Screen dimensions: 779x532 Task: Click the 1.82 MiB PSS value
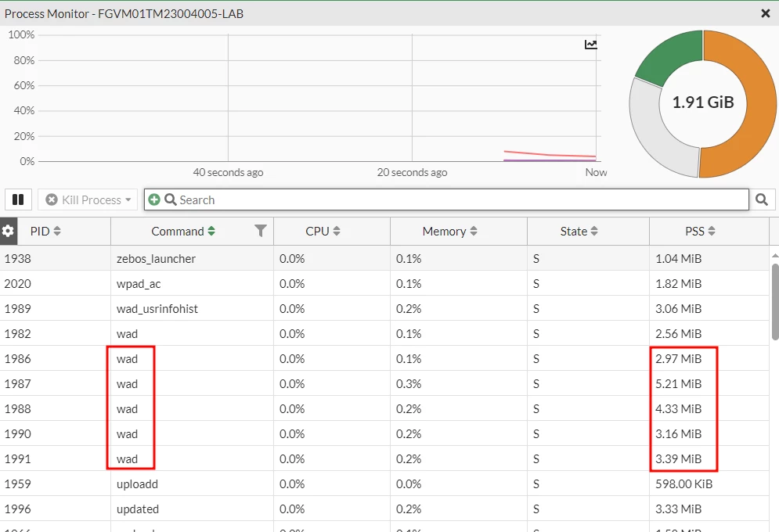[x=678, y=284]
